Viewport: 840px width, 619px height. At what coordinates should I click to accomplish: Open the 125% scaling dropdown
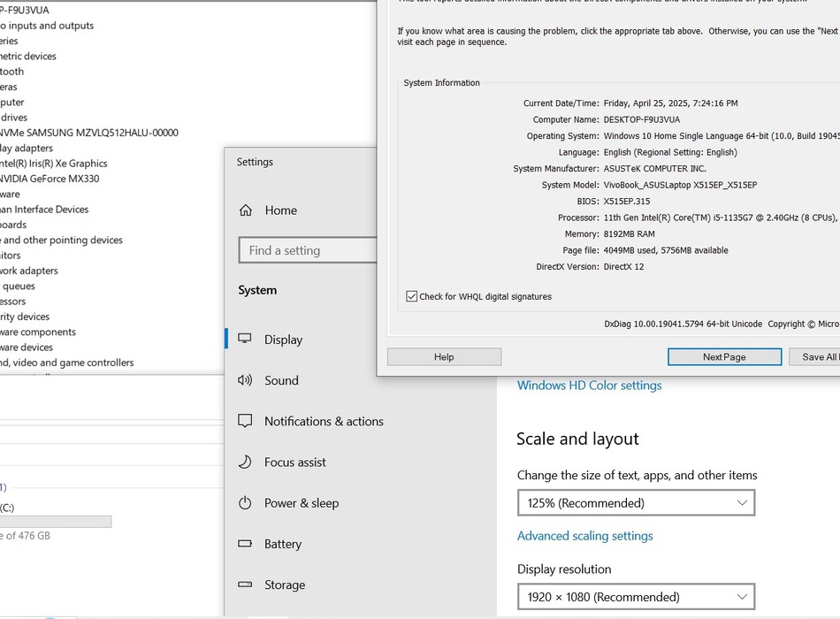pyautogui.click(x=636, y=503)
